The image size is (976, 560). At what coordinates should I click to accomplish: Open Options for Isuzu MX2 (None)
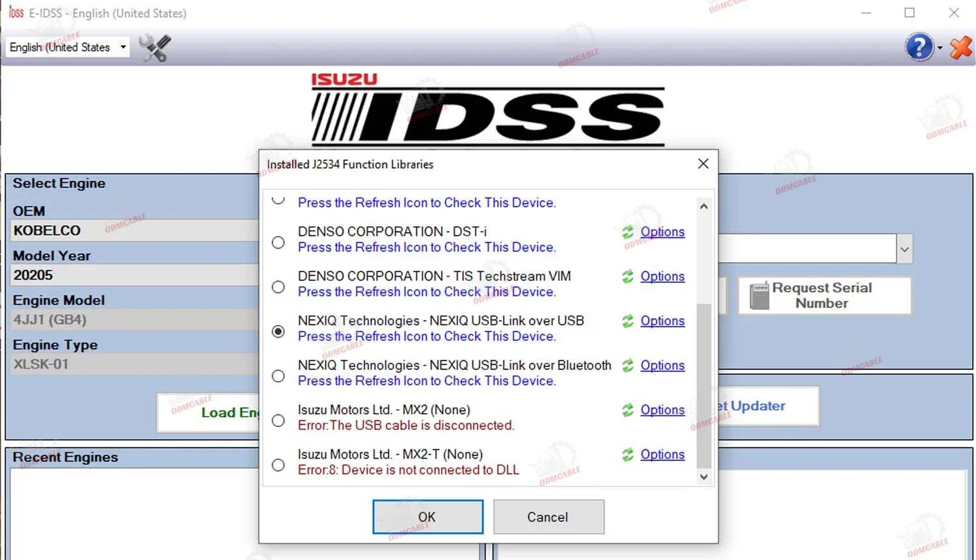[x=662, y=410]
